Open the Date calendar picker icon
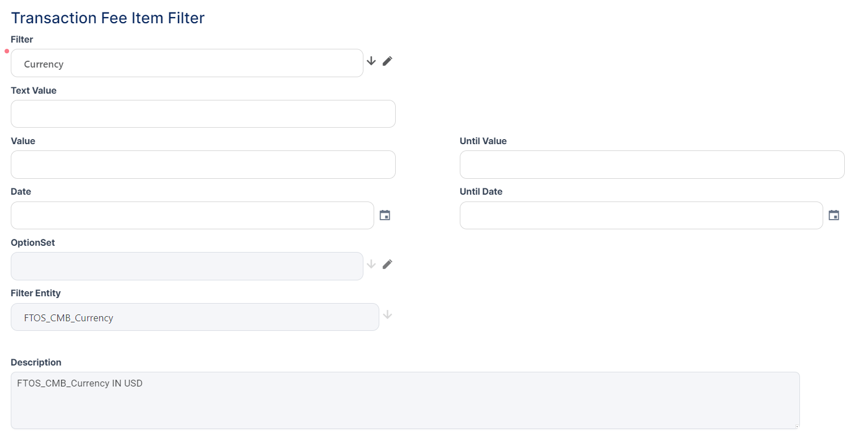 tap(385, 215)
